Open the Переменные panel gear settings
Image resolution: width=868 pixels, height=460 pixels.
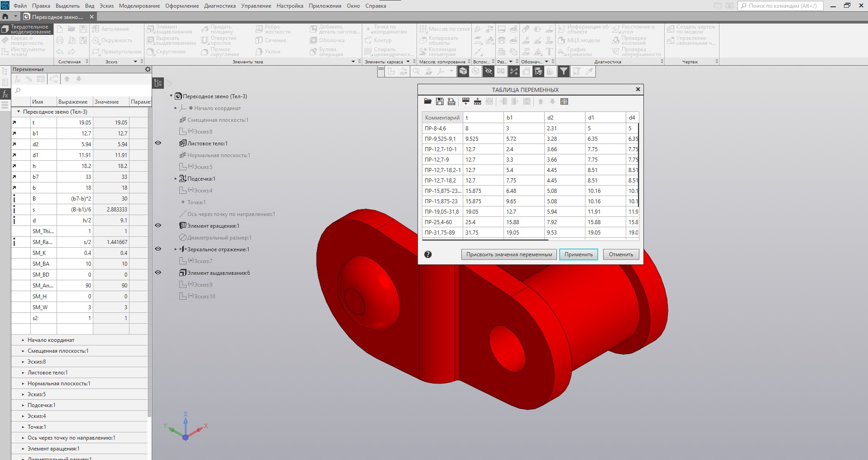point(148,69)
